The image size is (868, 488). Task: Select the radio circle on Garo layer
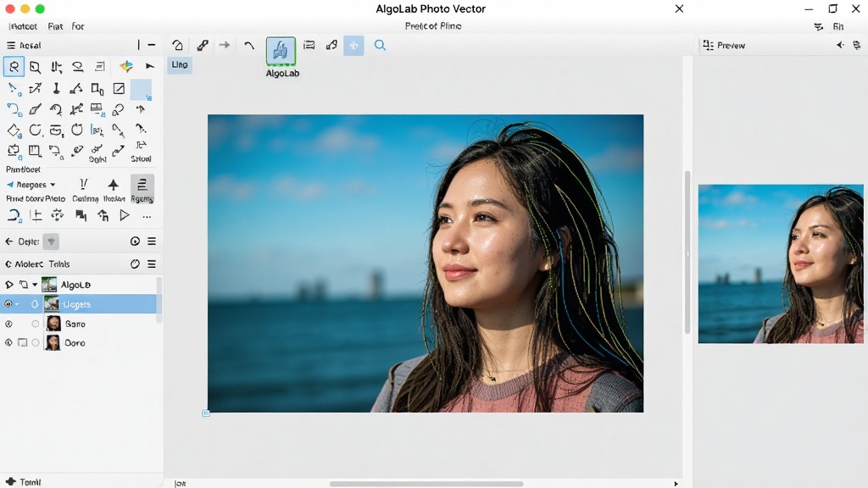(36, 324)
